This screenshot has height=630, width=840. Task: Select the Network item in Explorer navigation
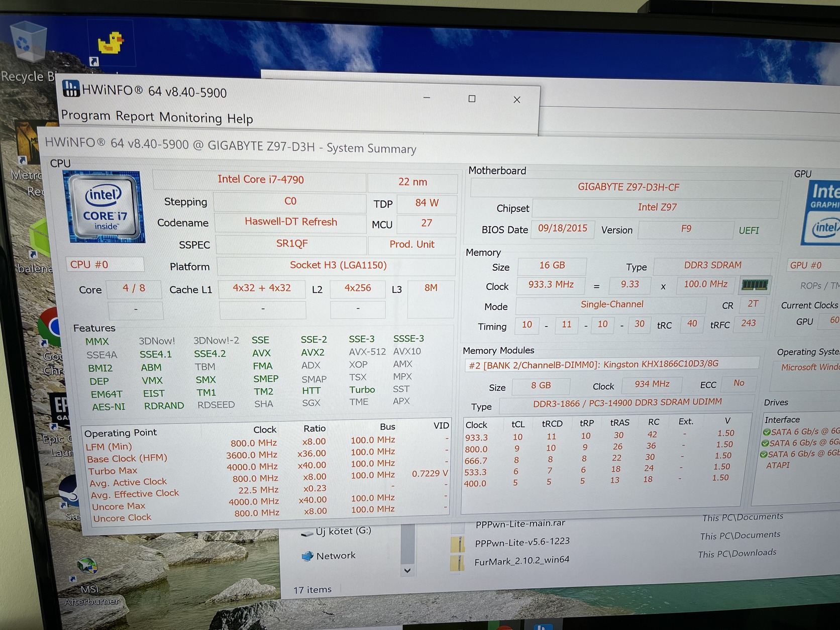pyautogui.click(x=336, y=556)
